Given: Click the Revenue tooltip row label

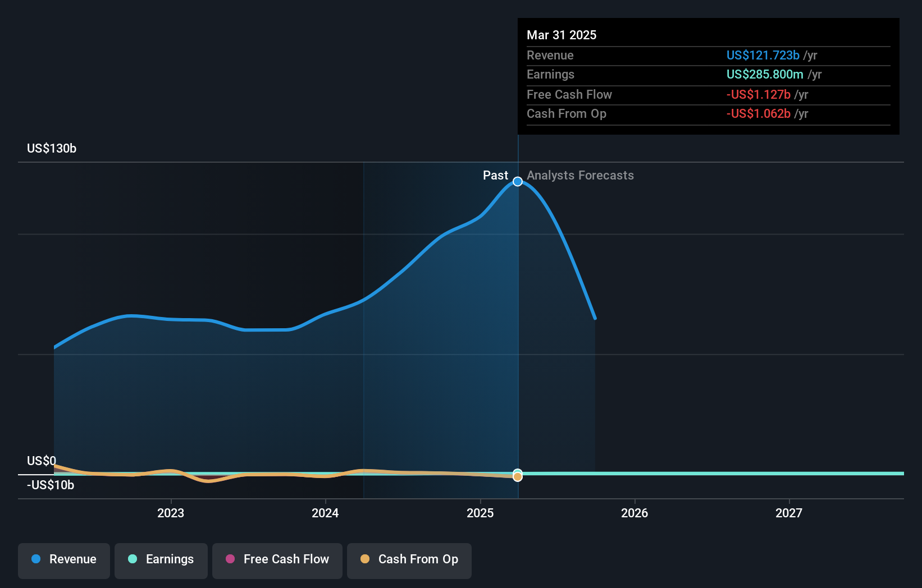Looking at the screenshot, I should (550, 55).
